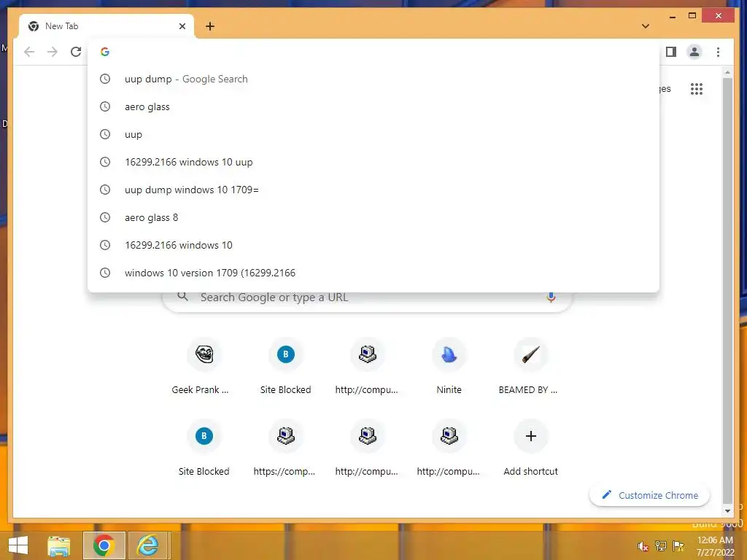The height and width of the screenshot is (560, 747).
Task: Toggle the Chrome side panel
Action: pyautogui.click(x=671, y=52)
